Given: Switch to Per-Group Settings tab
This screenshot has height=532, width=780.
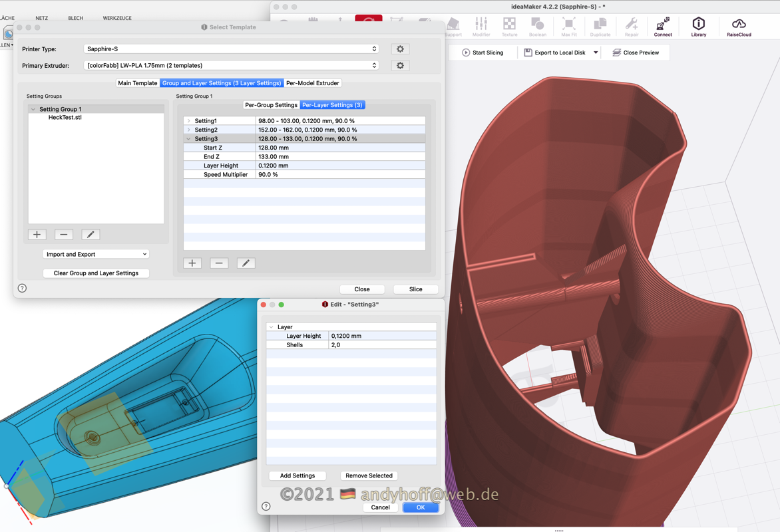Looking at the screenshot, I should (271, 105).
